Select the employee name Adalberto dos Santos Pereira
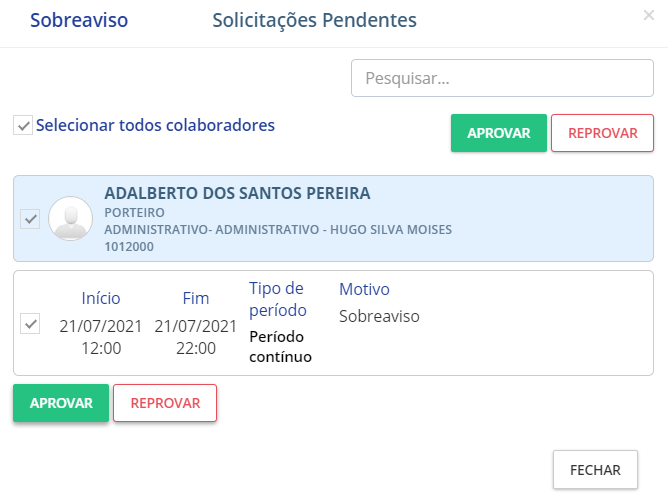This screenshot has height=499, width=668. click(237, 193)
